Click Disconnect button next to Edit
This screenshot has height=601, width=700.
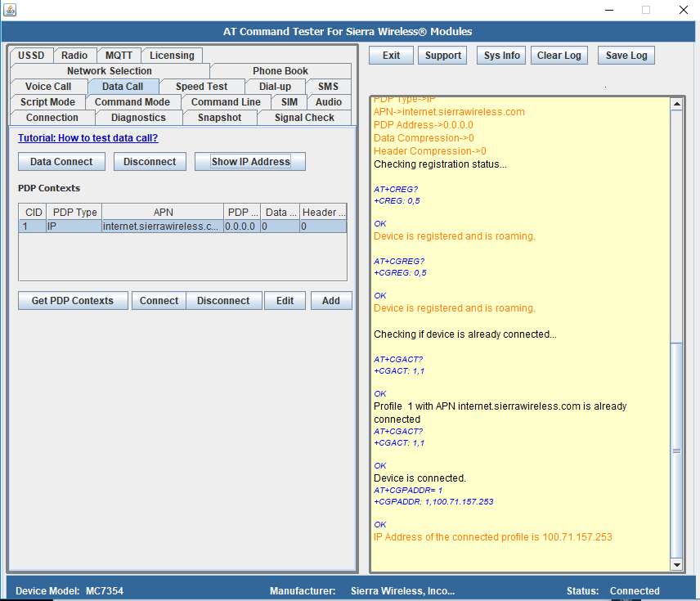point(223,301)
